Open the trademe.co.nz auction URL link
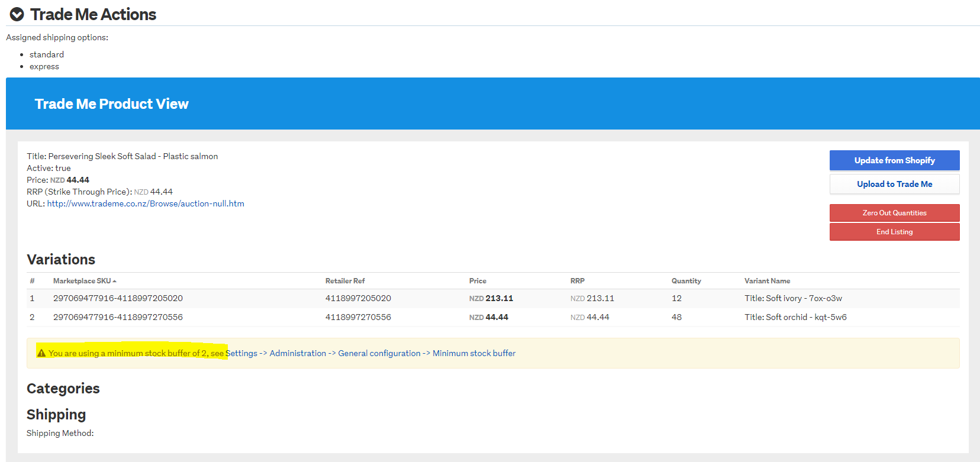 [146, 203]
